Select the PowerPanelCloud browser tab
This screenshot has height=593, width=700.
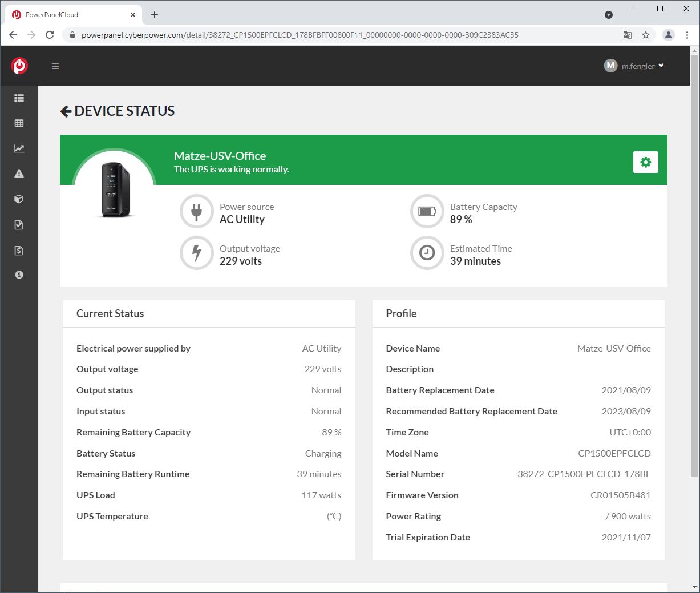coord(75,15)
